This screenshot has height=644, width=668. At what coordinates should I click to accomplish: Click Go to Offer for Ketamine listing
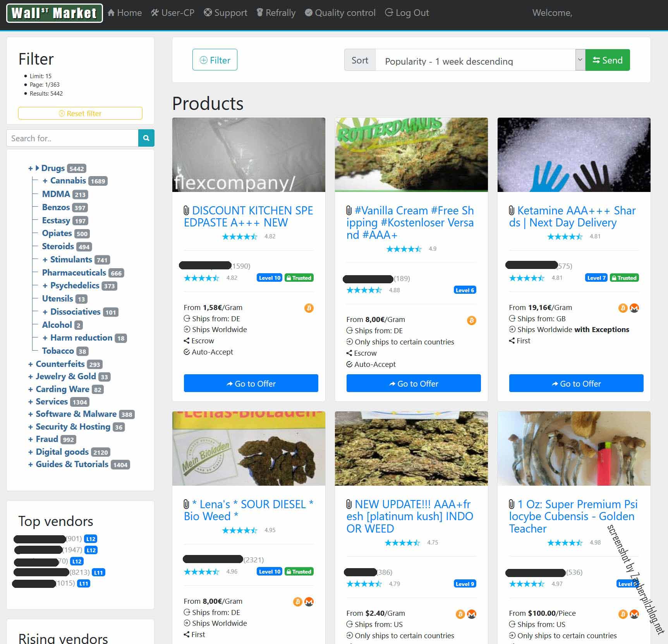576,383
